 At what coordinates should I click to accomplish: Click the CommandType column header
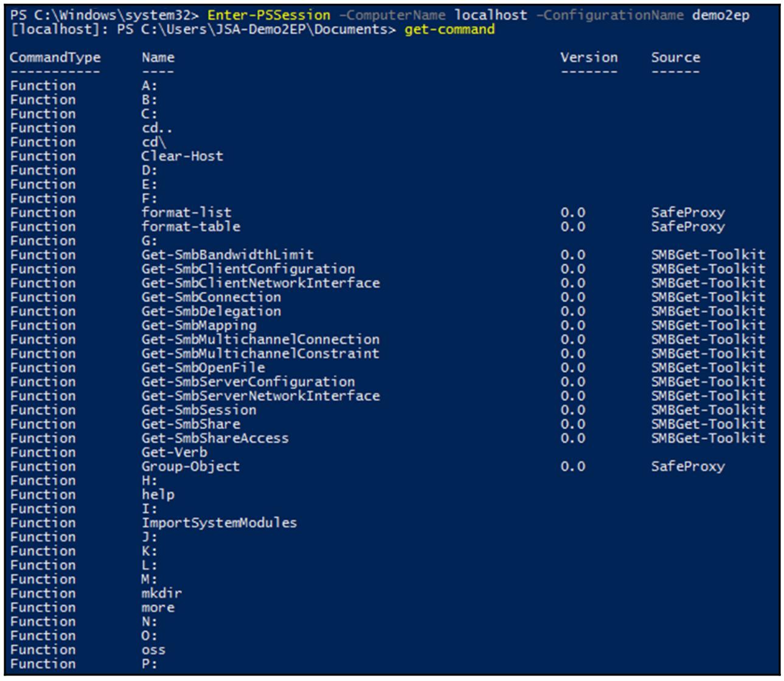55,58
